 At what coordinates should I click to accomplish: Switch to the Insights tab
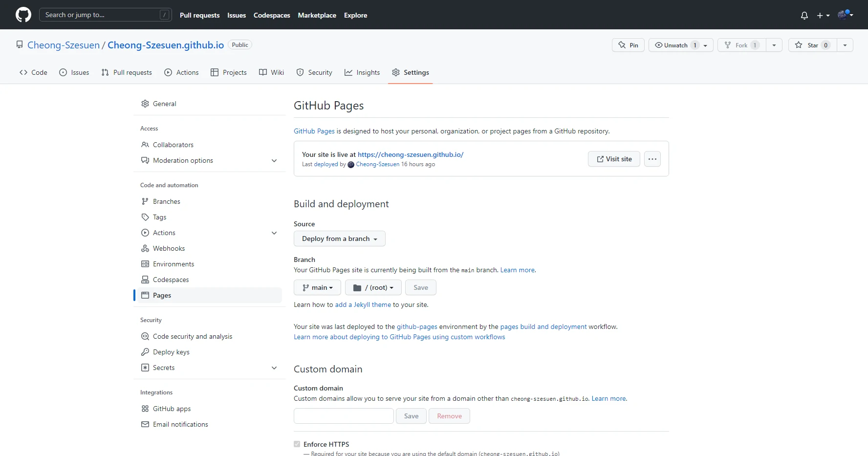pyautogui.click(x=362, y=72)
